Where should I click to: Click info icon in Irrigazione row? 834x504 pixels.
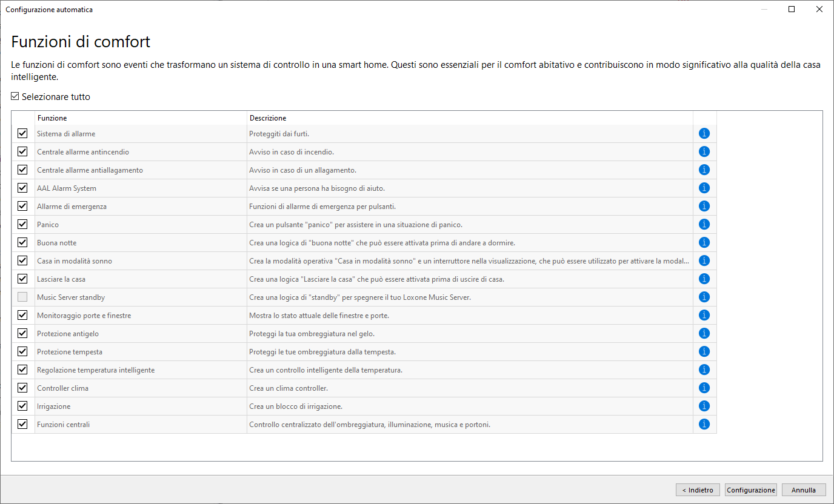point(704,406)
